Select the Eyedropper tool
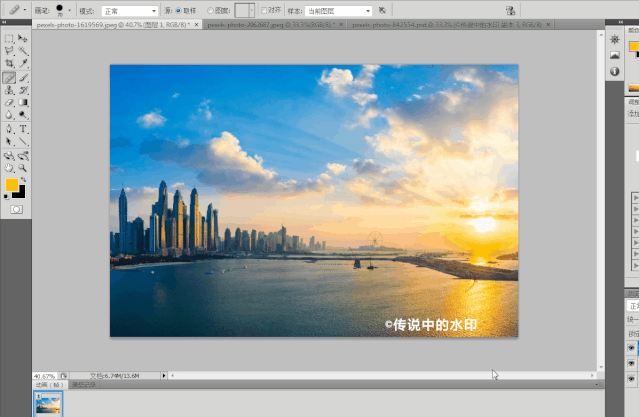This screenshot has width=639, height=417. [x=23, y=64]
